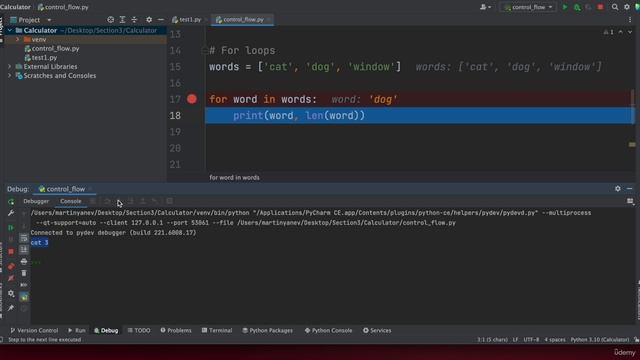Clear console with trash icon
Image resolution: width=640 pixels, height=360 pixels.
tap(24, 273)
